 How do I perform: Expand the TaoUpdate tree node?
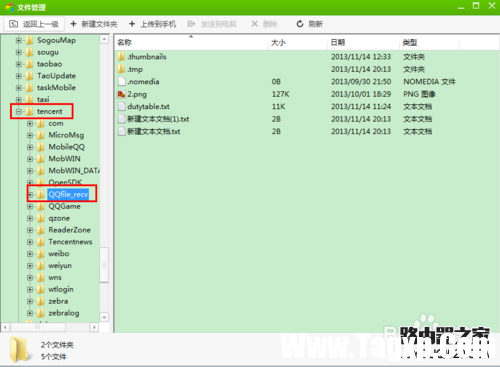[x=19, y=76]
